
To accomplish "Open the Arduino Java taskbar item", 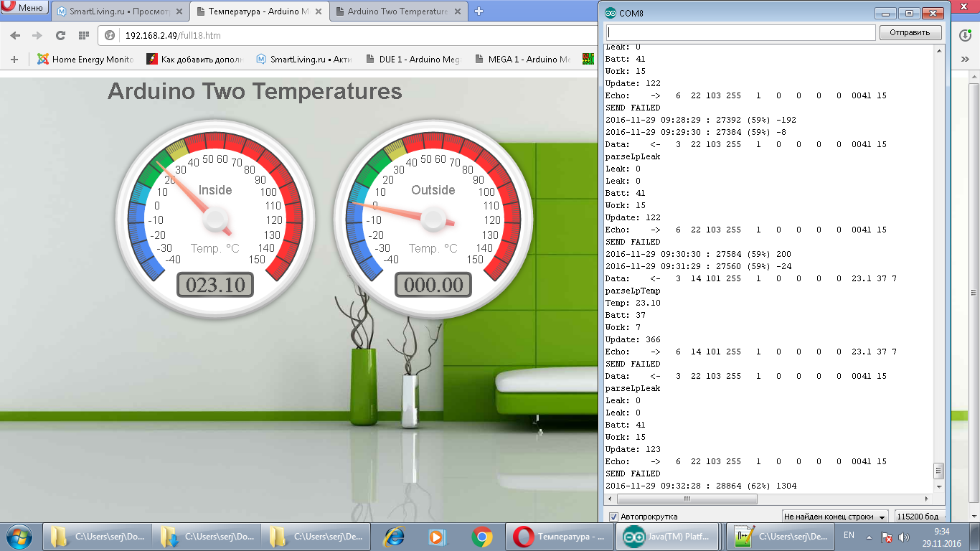I will 669,537.
